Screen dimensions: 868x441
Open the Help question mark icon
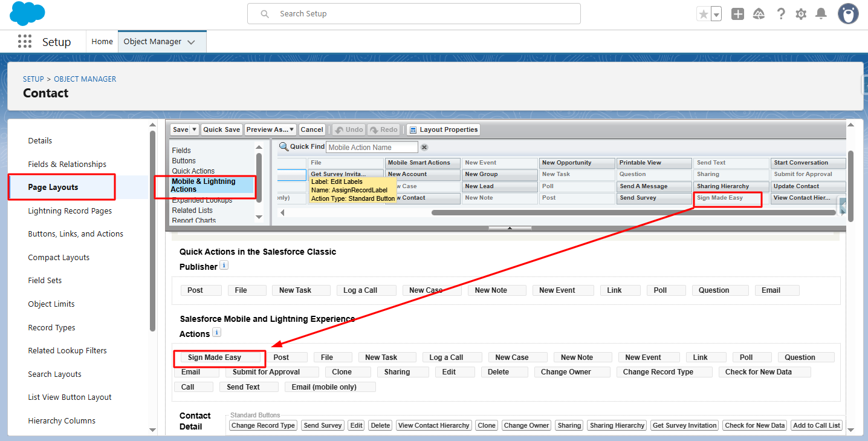pyautogui.click(x=781, y=14)
